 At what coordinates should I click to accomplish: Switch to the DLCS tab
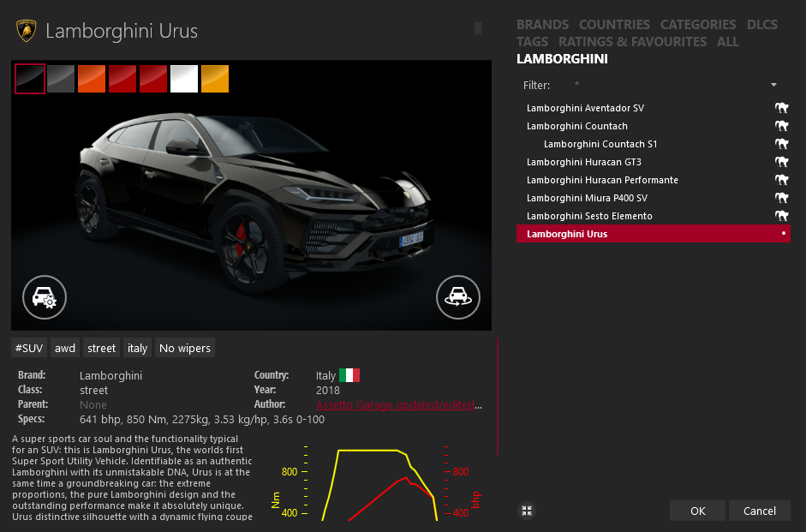pos(761,25)
